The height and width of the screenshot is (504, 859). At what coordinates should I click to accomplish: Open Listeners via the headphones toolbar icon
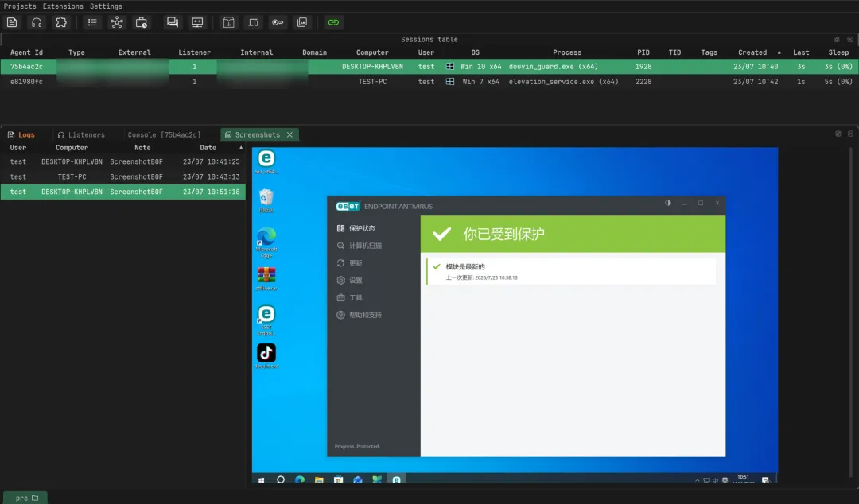click(x=37, y=22)
